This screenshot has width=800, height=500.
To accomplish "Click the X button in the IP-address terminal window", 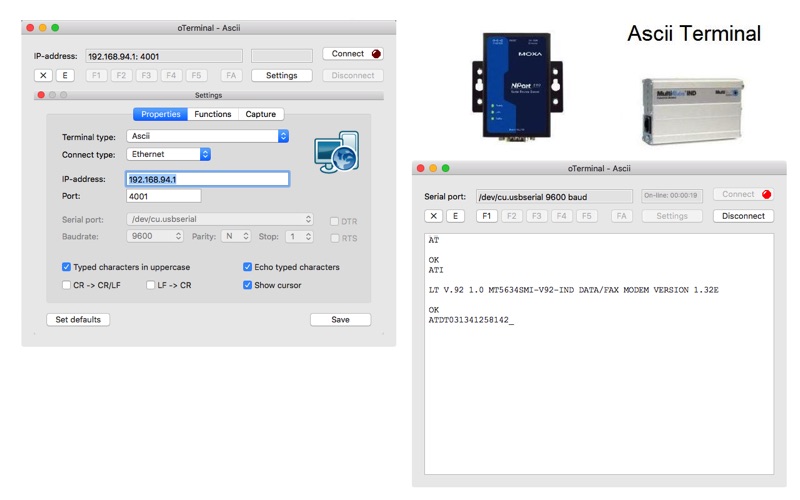I will pos(43,76).
